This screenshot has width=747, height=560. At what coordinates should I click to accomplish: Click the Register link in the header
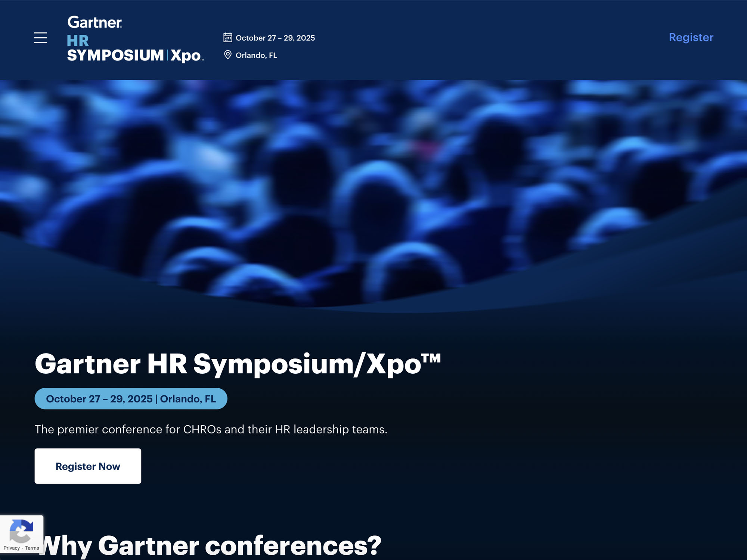point(691,37)
